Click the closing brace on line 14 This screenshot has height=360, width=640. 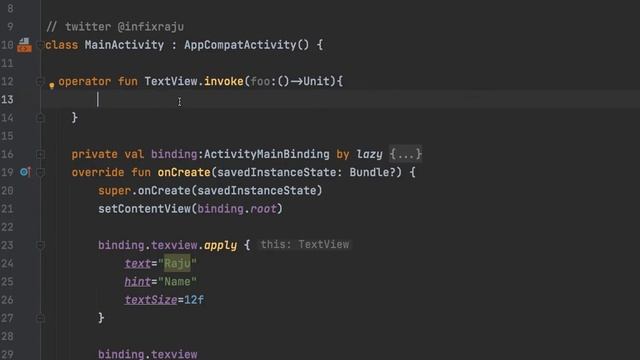pyautogui.click(x=74, y=118)
